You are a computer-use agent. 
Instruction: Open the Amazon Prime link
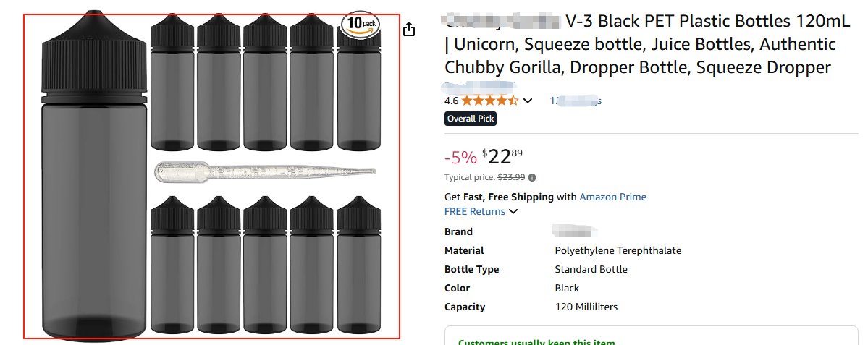pos(612,197)
